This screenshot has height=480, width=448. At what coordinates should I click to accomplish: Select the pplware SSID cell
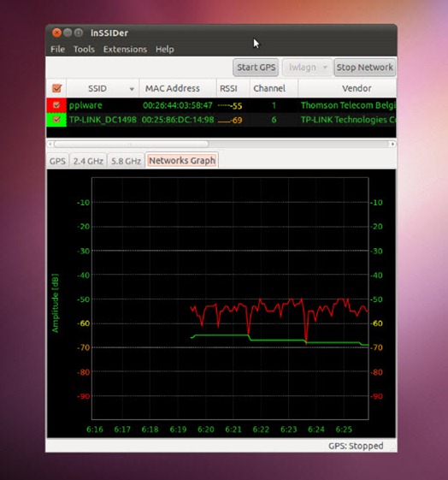coord(85,105)
